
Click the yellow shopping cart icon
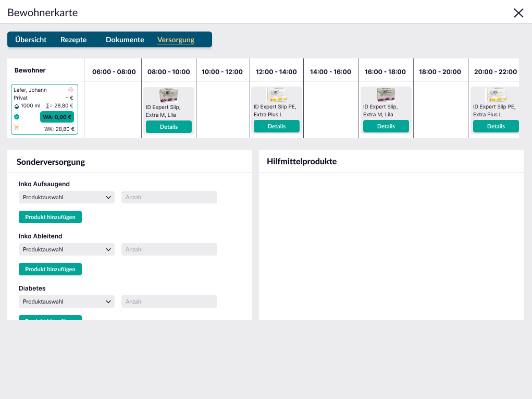[16, 128]
